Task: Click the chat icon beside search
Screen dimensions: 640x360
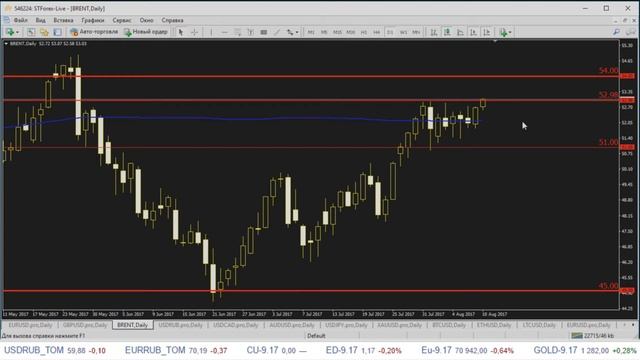Action: coord(631,32)
